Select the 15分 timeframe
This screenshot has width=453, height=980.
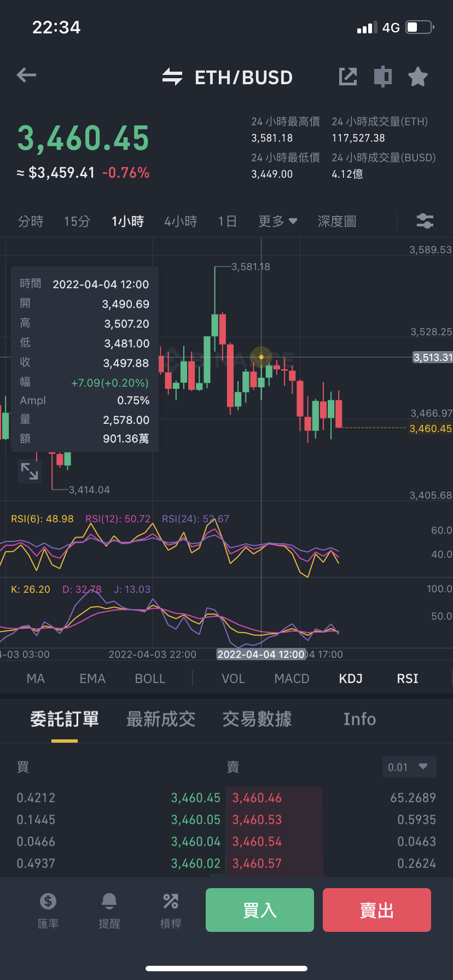77,221
